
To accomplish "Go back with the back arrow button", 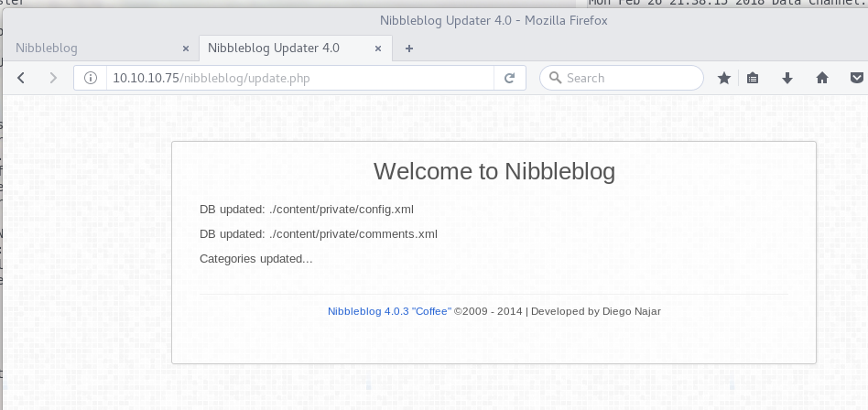I will point(21,78).
